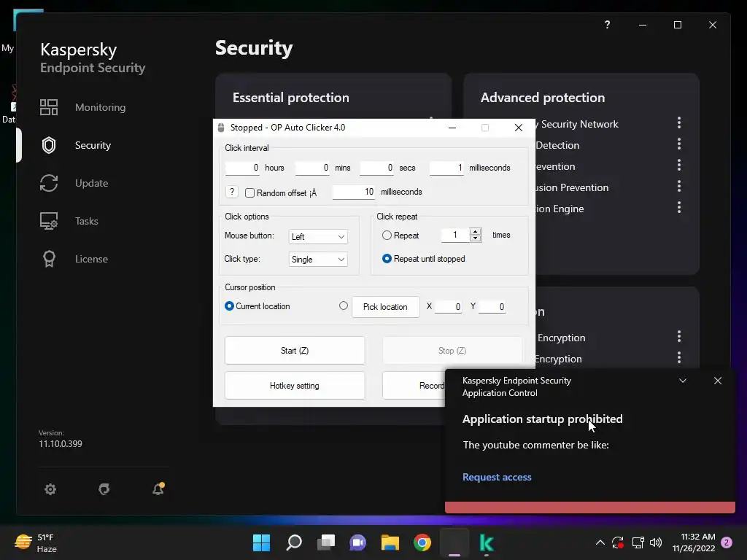Screen dimensions: 747x560
Task: Click the Kaspersky version number 11.10.0.399
Action: point(61,444)
